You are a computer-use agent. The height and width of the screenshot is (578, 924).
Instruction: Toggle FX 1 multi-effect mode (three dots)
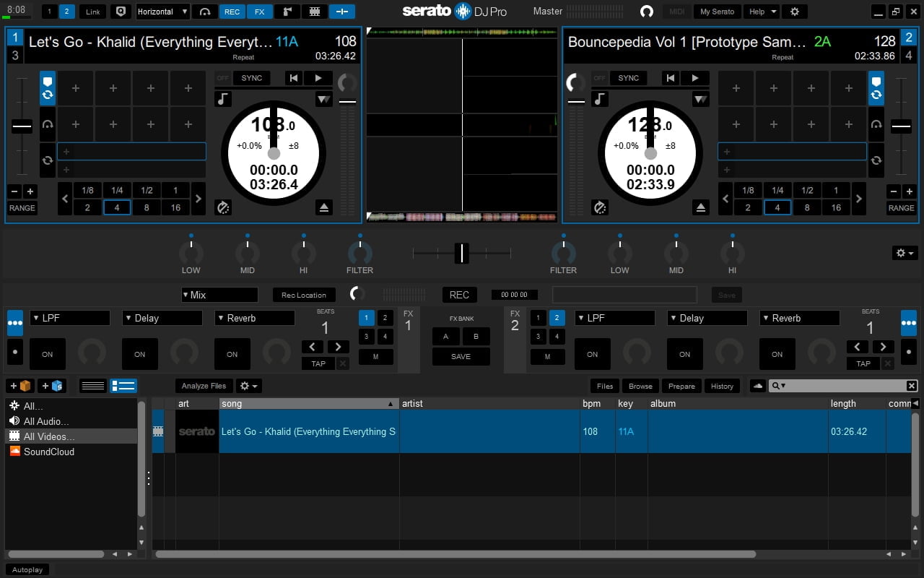pos(15,323)
